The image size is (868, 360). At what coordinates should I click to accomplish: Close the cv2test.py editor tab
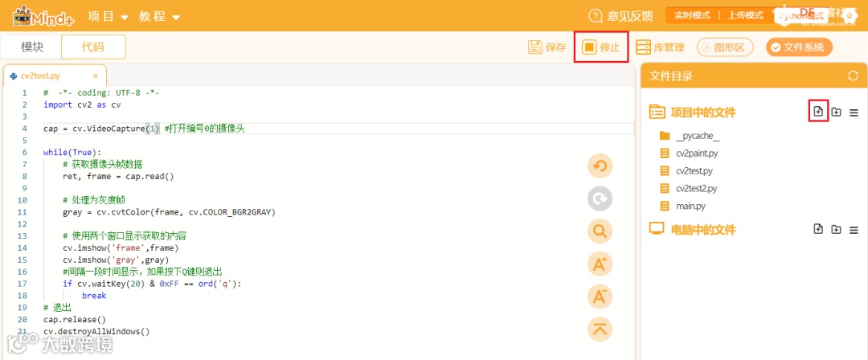[x=96, y=76]
